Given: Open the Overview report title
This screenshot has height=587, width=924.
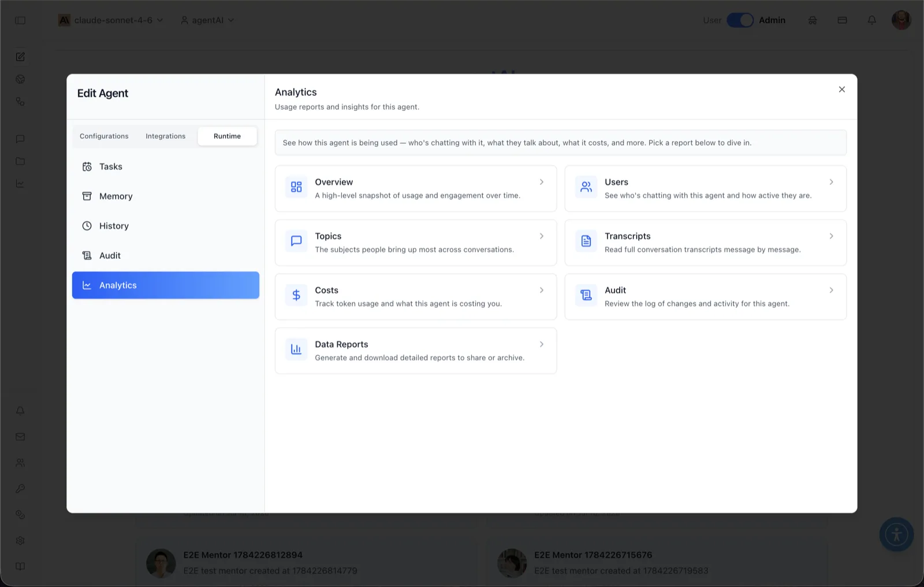Looking at the screenshot, I should (334, 182).
